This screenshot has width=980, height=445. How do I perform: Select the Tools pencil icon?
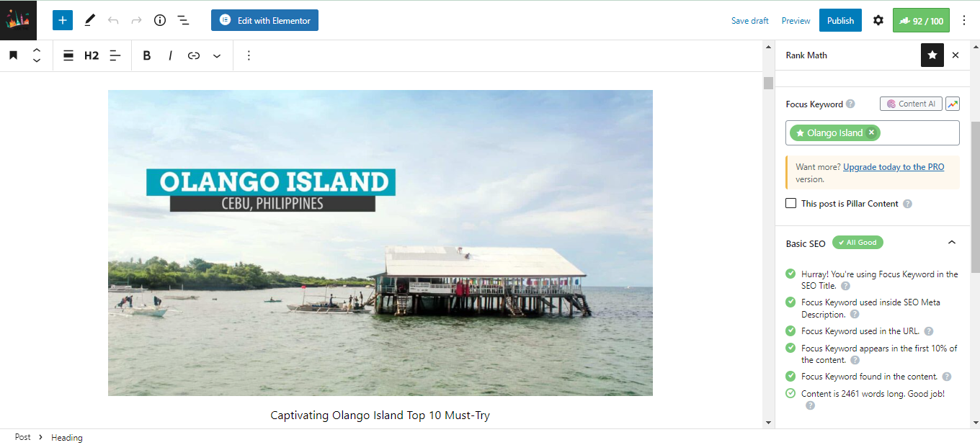89,20
